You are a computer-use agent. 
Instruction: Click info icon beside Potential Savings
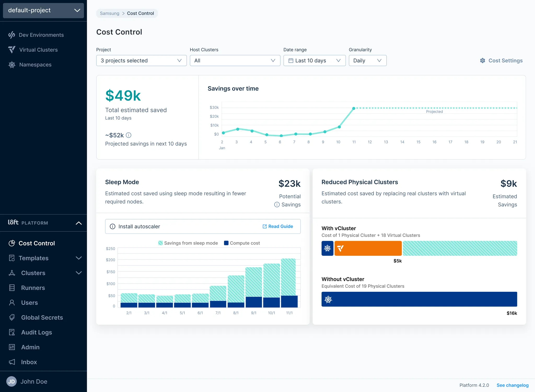(277, 205)
